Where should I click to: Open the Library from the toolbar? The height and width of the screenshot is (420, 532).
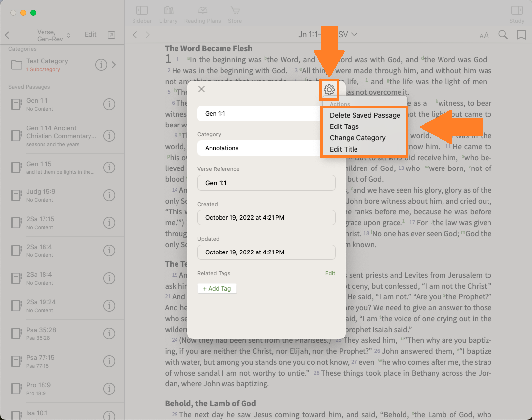pos(168,14)
